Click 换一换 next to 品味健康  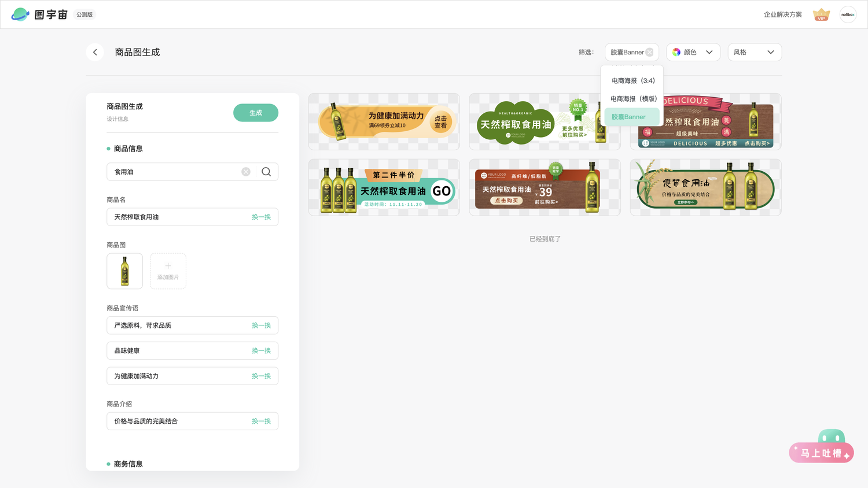pos(261,351)
